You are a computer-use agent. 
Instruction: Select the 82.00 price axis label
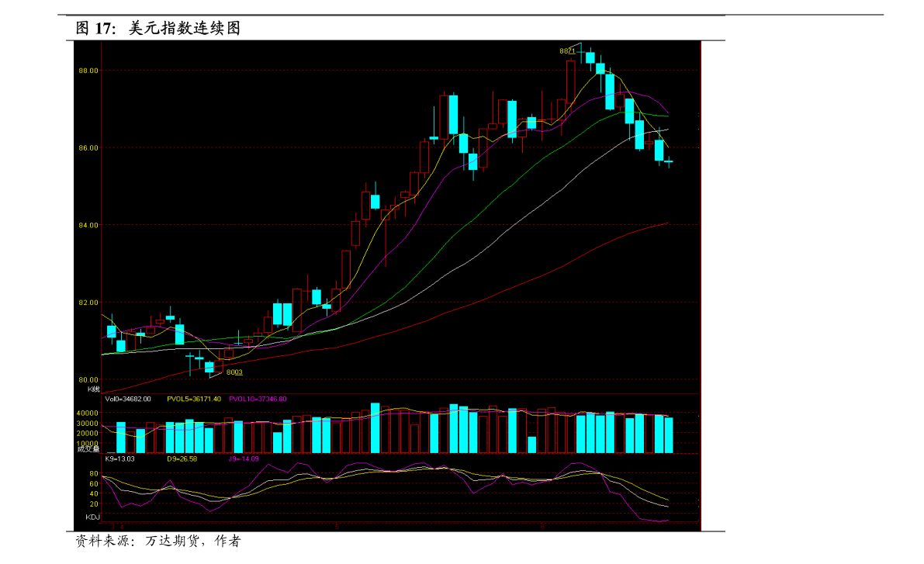(x=88, y=303)
